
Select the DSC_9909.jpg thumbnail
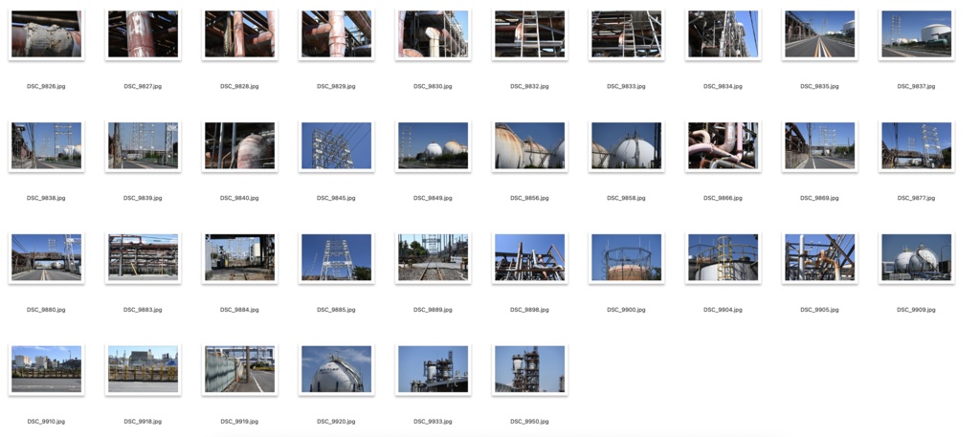pos(916,258)
